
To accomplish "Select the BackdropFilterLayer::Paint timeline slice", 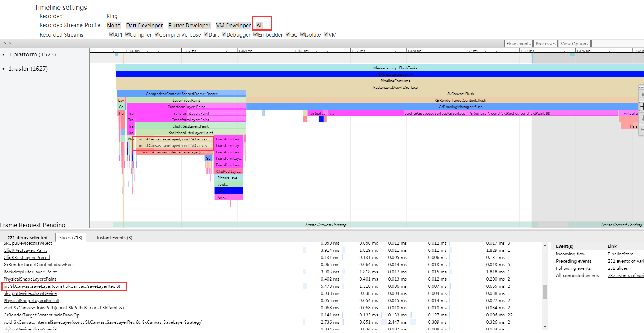I will pyautogui.click(x=190, y=133).
